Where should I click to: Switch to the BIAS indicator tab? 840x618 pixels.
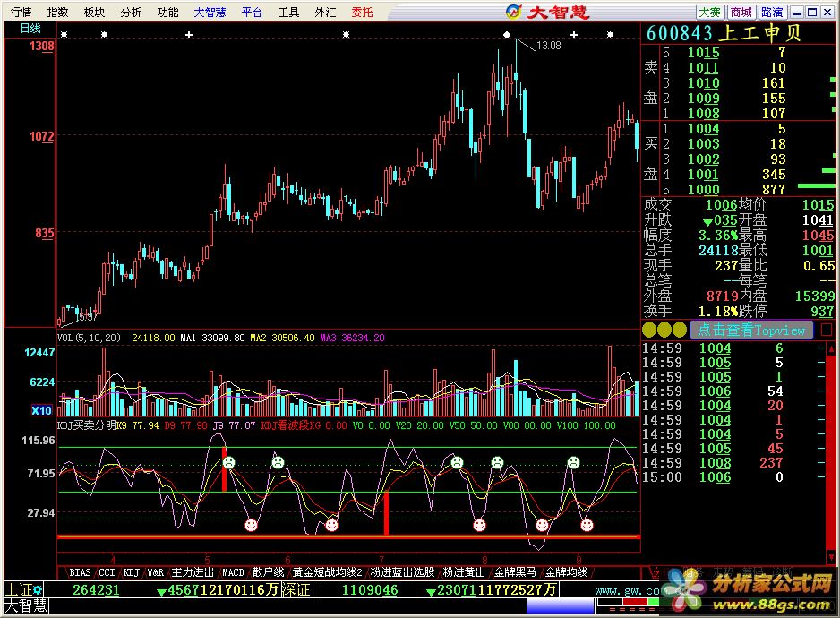[x=80, y=572]
